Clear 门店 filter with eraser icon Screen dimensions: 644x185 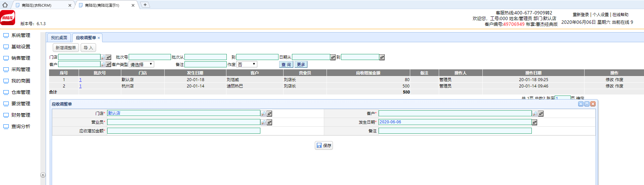tap(109, 57)
